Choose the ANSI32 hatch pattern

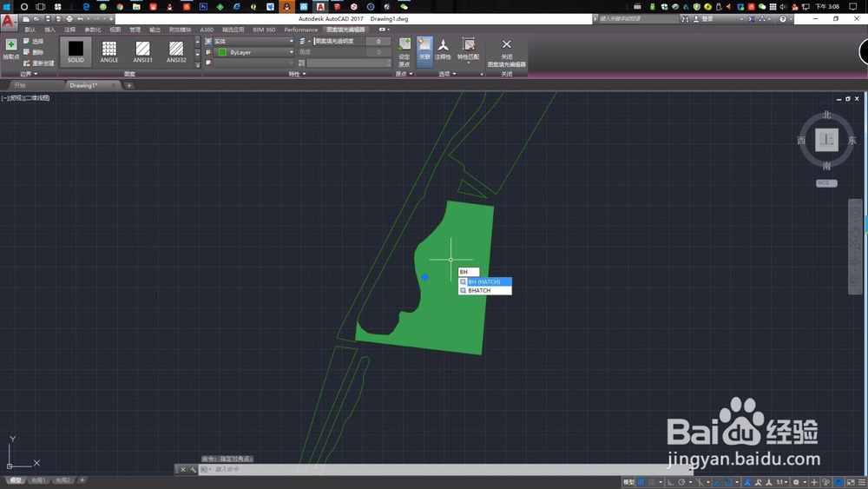pyautogui.click(x=176, y=51)
